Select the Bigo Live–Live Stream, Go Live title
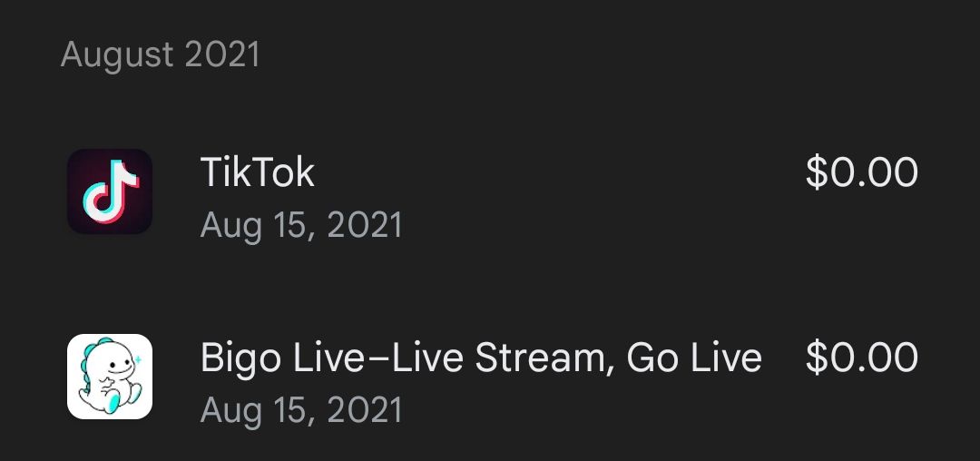980x461 pixels. click(481, 358)
